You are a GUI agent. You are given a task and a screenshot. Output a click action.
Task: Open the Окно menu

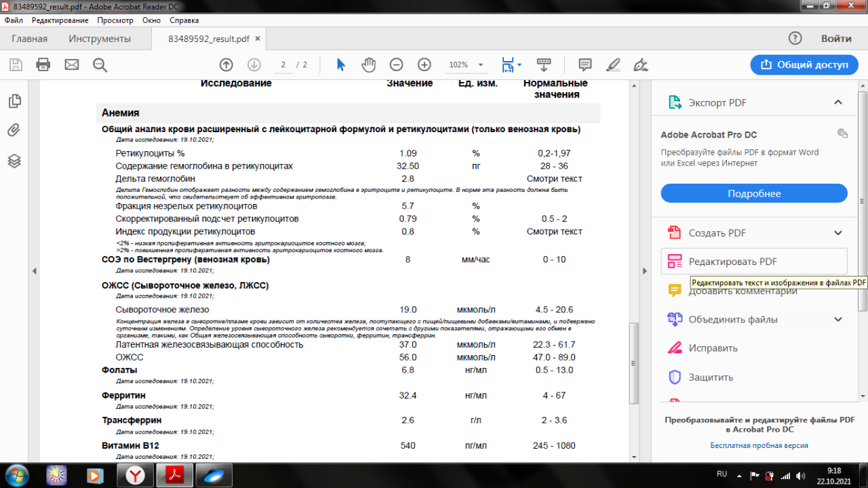152,20
